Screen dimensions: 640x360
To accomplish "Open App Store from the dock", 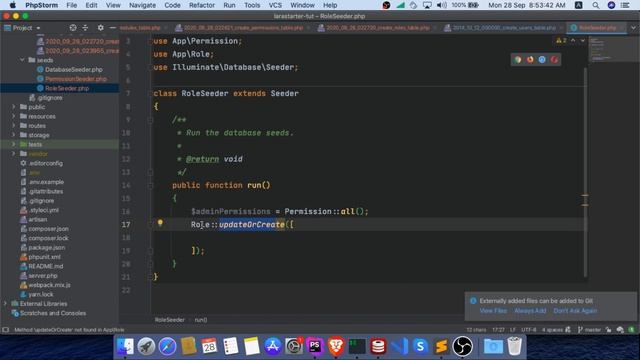I will [272, 346].
